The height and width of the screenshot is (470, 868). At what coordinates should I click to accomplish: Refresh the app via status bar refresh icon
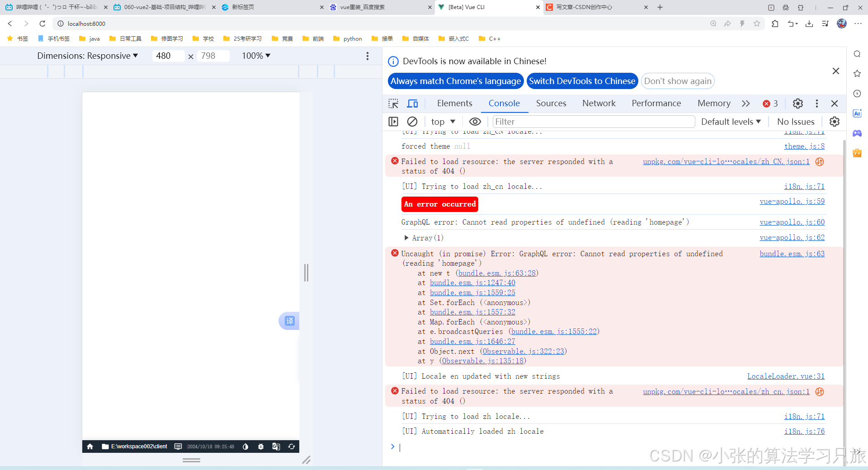pos(292,446)
